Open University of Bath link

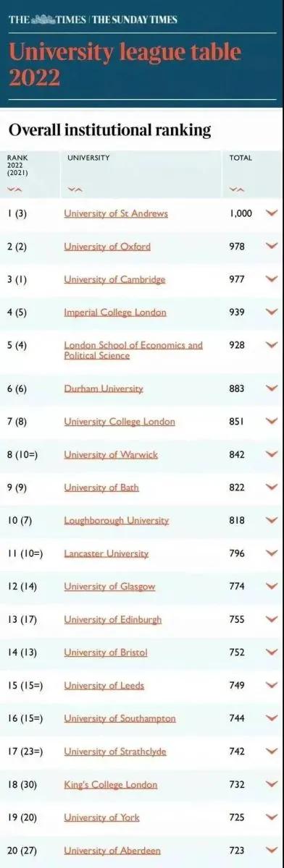(x=101, y=488)
